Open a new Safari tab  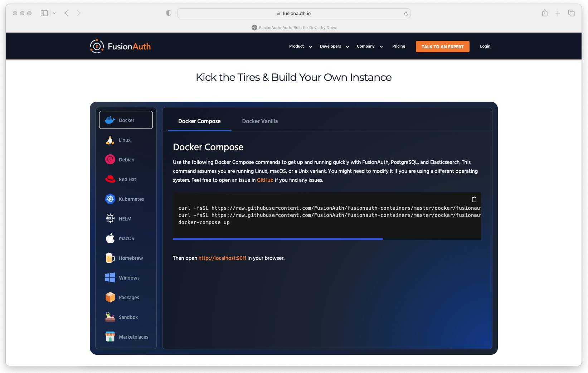[x=558, y=13]
